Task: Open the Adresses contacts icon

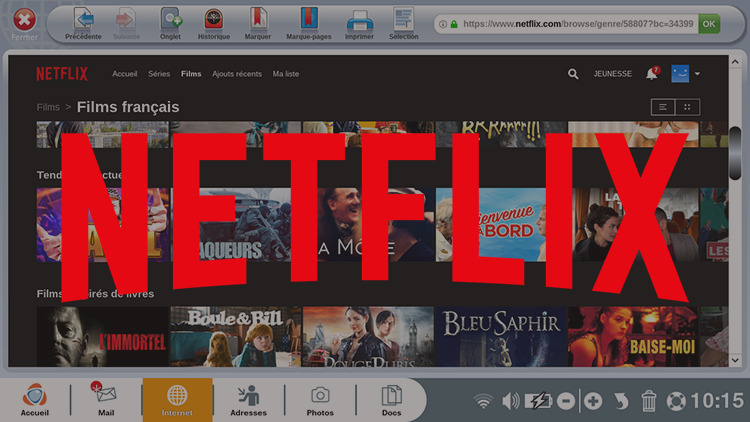Action: pos(248,400)
